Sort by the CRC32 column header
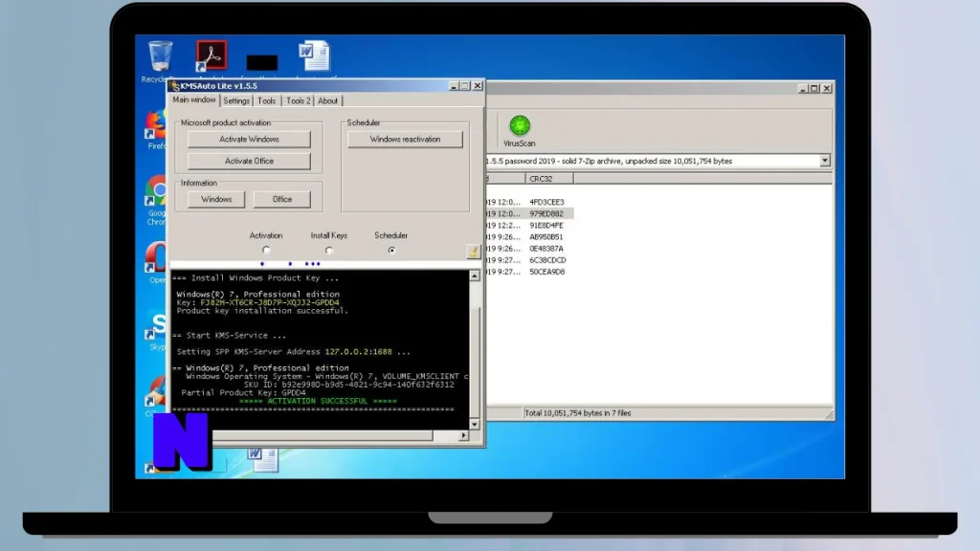Viewport: 980px width, 551px height. pyautogui.click(x=548, y=179)
